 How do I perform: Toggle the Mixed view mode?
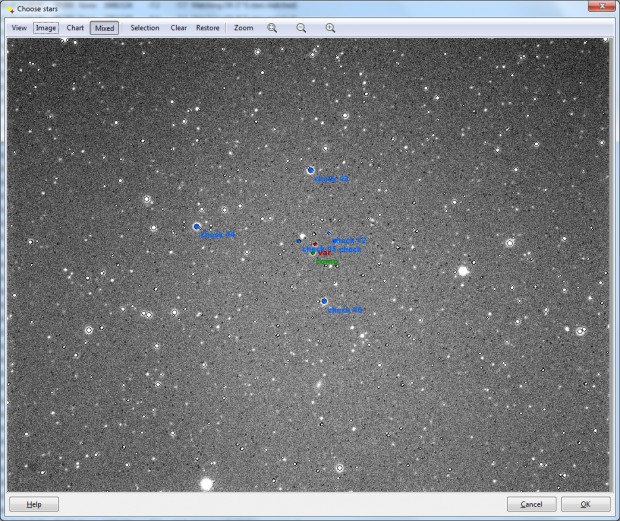tap(104, 28)
